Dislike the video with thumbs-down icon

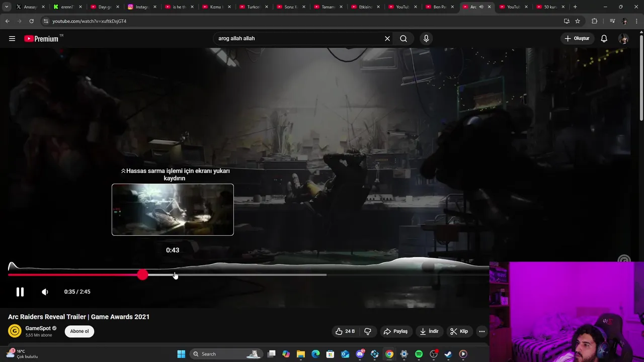click(368, 331)
